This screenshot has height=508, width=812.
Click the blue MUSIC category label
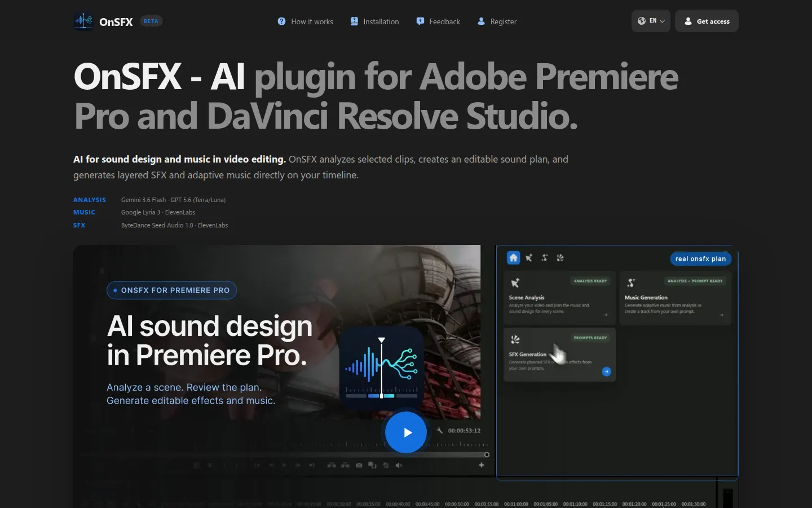pyautogui.click(x=84, y=212)
